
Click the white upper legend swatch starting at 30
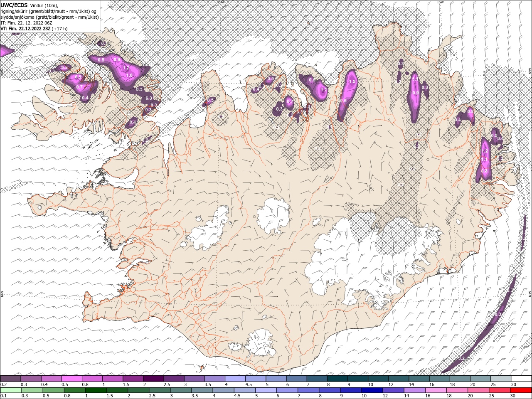pos(521,379)
